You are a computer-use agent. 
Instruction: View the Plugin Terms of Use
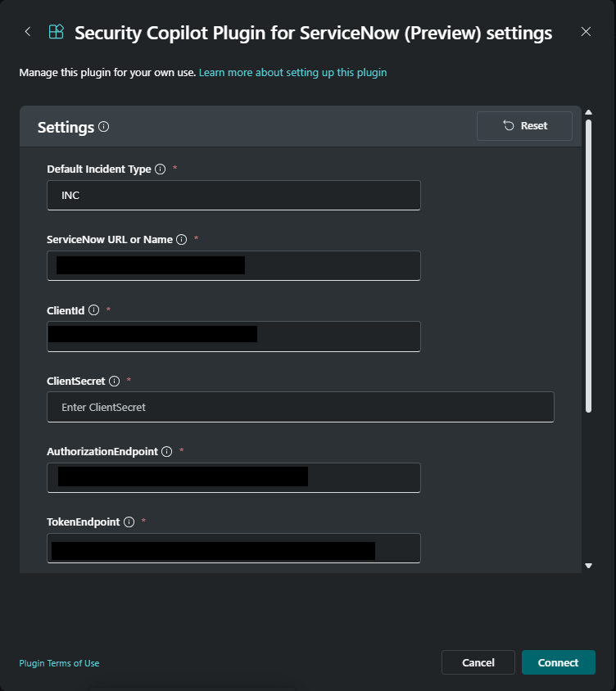(x=59, y=662)
